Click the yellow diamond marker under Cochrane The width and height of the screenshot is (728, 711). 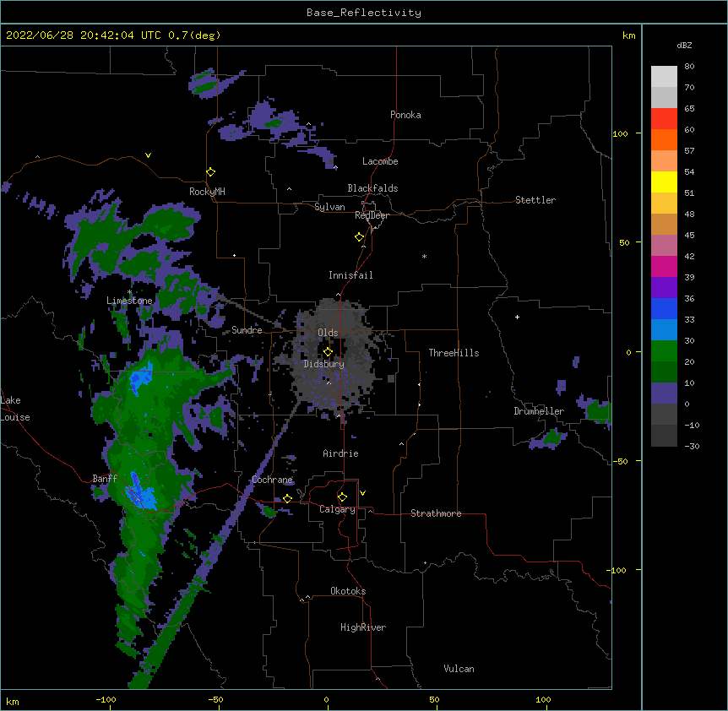pyautogui.click(x=287, y=498)
